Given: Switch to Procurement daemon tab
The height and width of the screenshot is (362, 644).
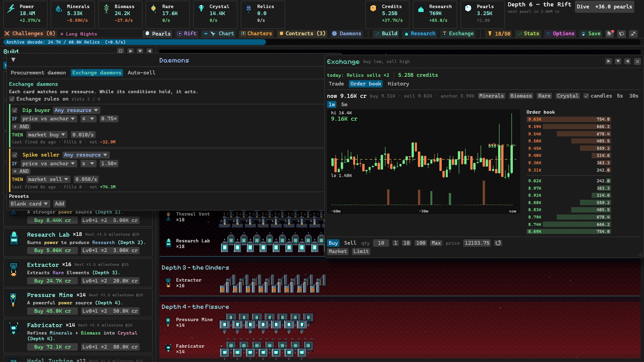Looking at the screenshot, I should click(38, 73).
